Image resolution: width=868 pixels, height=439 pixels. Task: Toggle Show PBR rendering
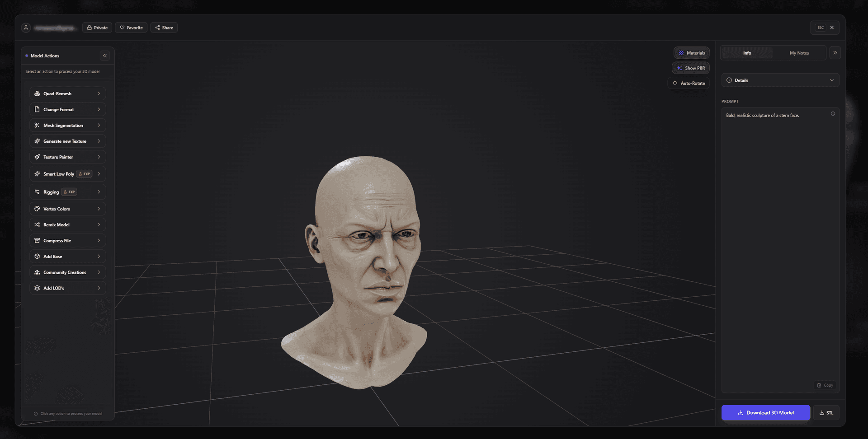[691, 68]
